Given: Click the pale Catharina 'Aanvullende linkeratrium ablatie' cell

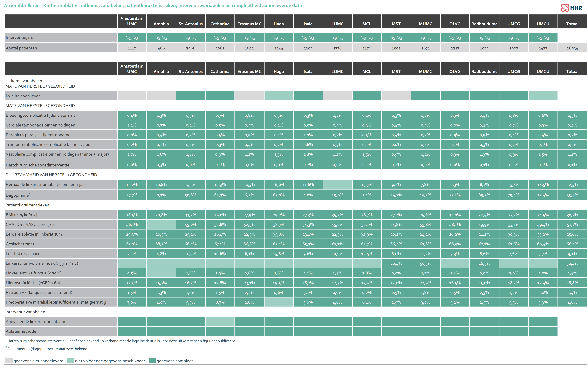Looking at the screenshot, I should [220, 321].
